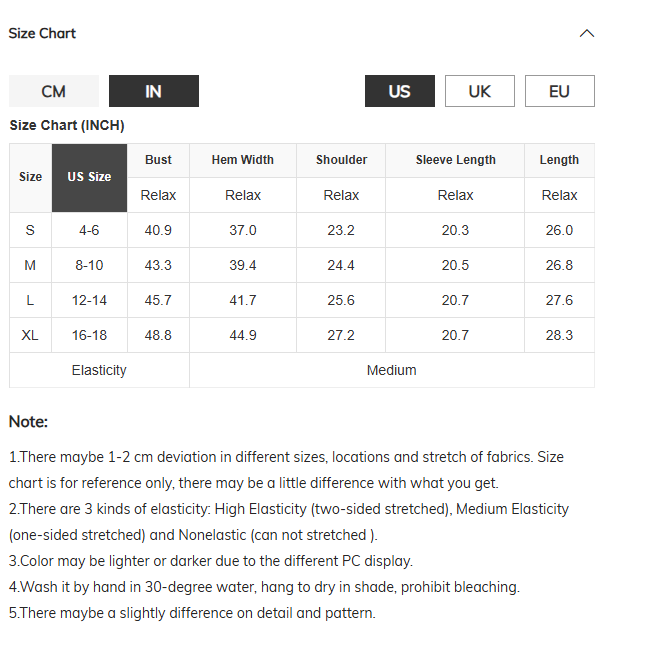Select the M size row label
This screenshot has width=665, height=646.
[30, 266]
